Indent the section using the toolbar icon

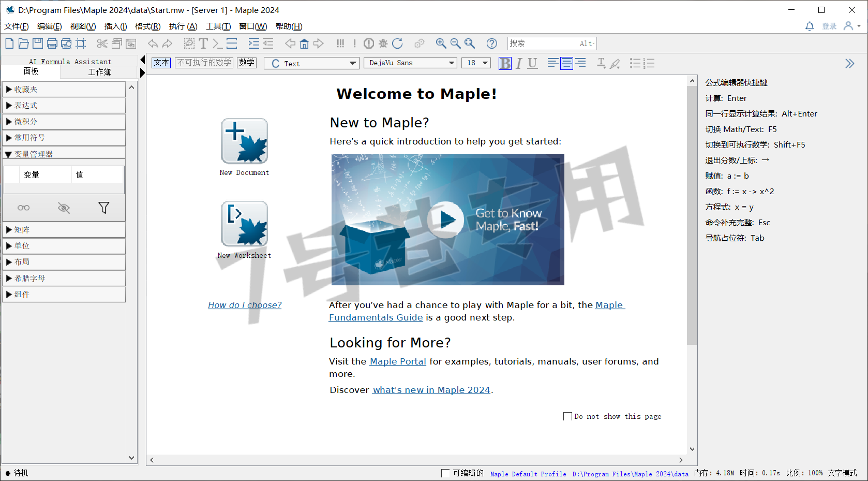point(253,43)
